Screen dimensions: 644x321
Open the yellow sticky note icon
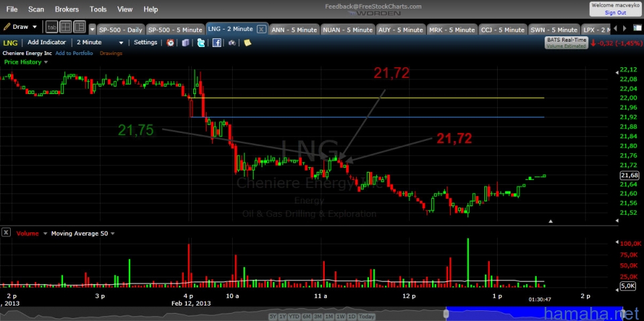pos(248,43)
